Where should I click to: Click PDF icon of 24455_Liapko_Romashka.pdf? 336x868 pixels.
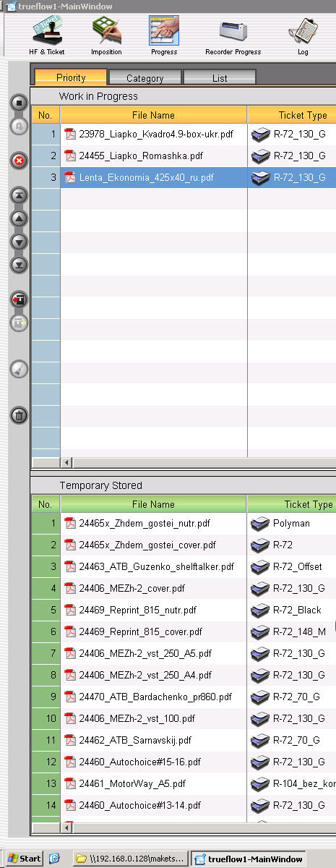pyautogui.click(x=70, y=156)
